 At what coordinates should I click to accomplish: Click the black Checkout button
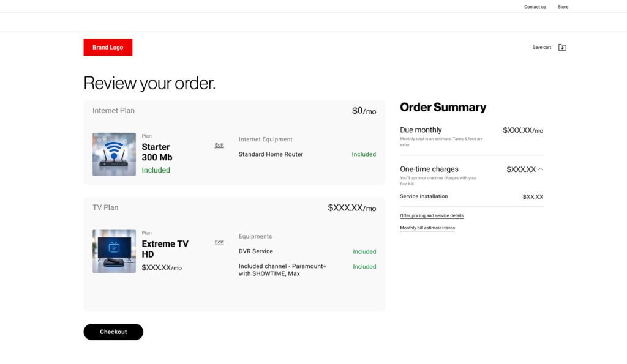(x=113, y=332)
